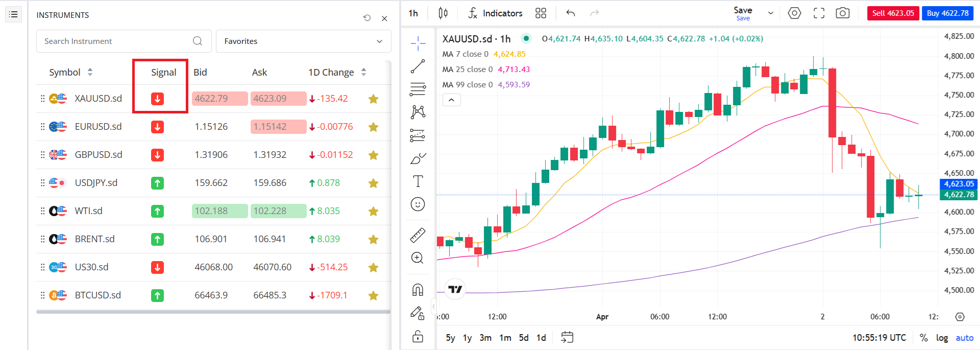Click the 10:55:19 UTC timezone
This screenshot has height=350, width=980.
[x=879, y=338]
